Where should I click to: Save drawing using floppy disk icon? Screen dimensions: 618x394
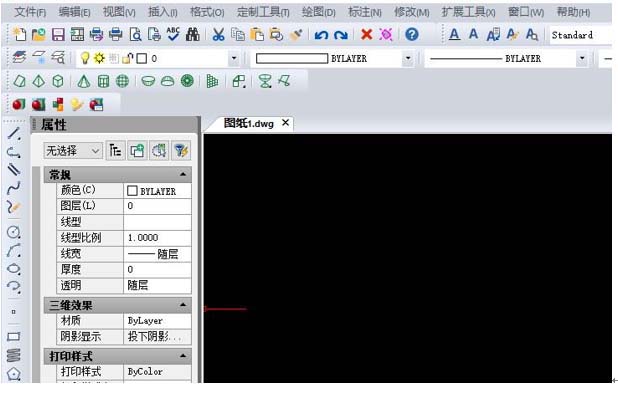[58, 35]
